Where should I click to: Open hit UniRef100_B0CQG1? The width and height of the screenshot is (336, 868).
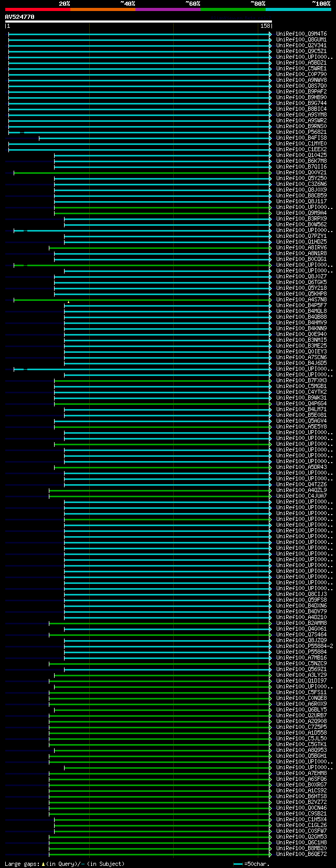[x=301, y=259]
